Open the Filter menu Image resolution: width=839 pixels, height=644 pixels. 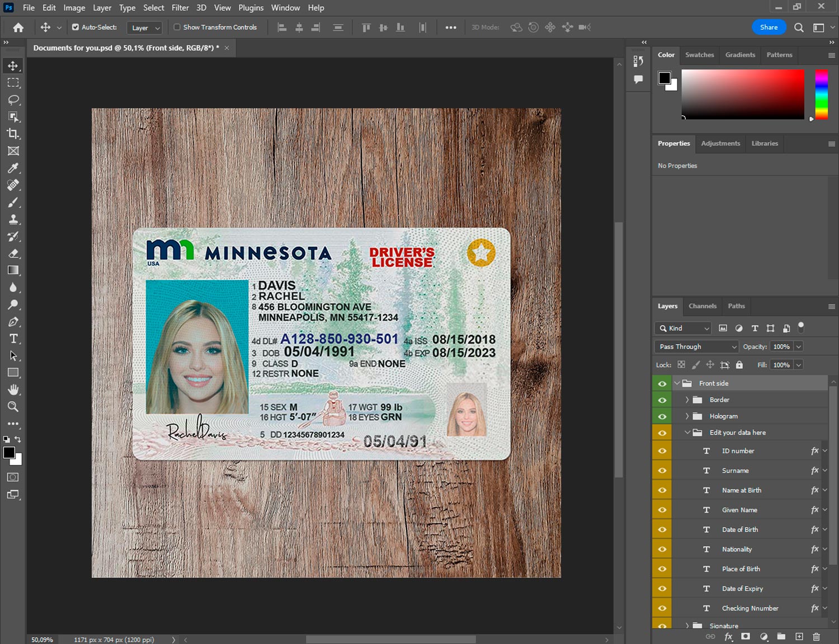[x=180, y=8]
